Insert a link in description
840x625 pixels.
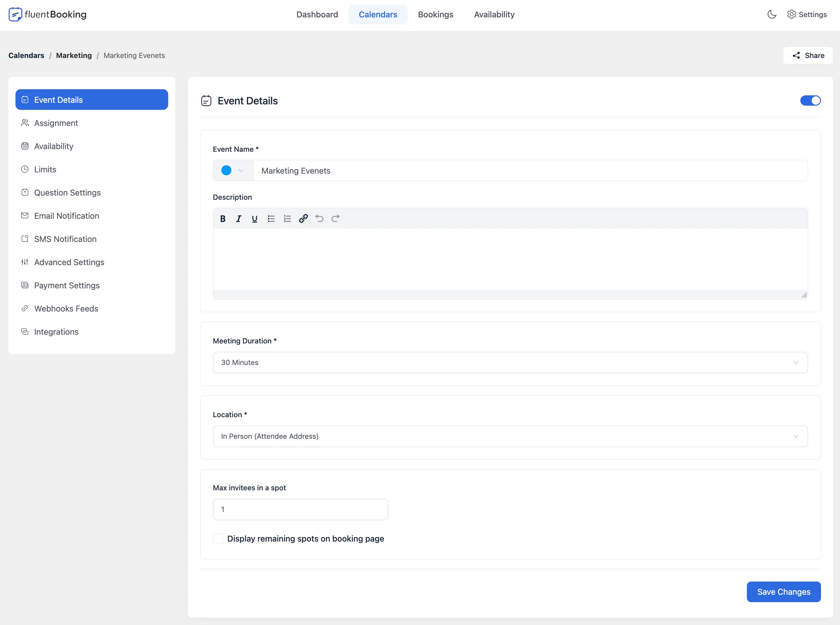click(x=304, y=219)
